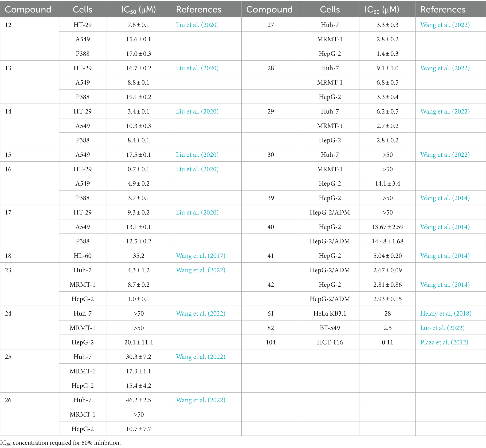Click the value 10.3 ± 0.3
The height and width of the screenshot is (448, 486).
[139, 126]
